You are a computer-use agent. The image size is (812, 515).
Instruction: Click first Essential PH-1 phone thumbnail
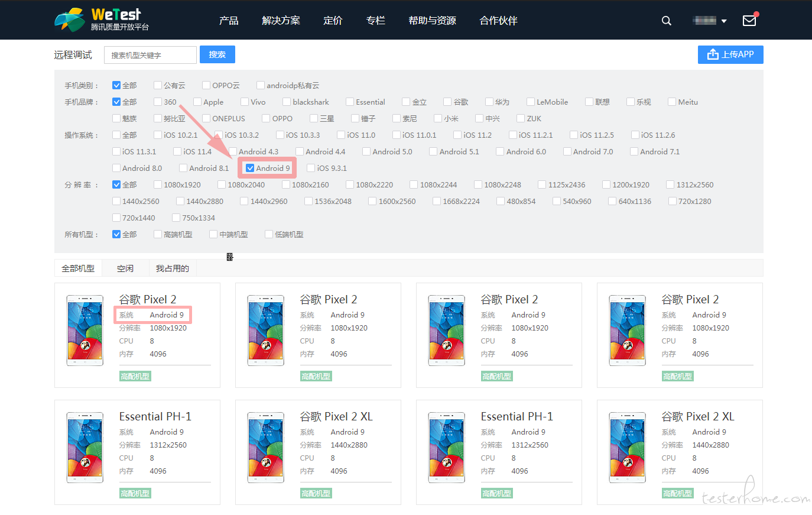pyautogui.click(x=85, y=447)
